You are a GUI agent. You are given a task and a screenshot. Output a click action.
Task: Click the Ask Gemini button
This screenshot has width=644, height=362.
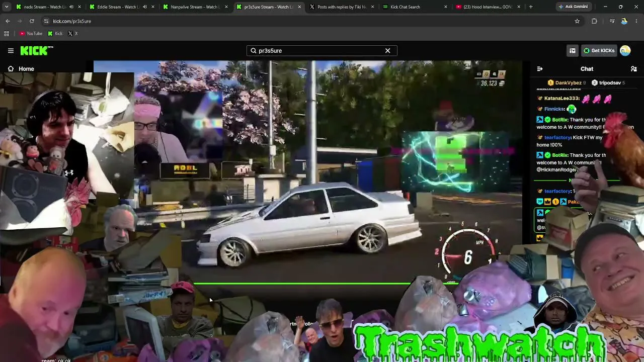coord(573,7)
